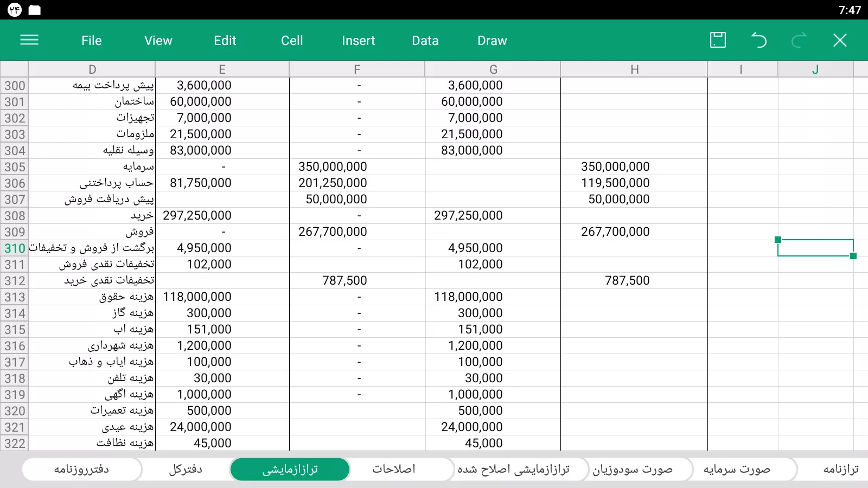Open the Cell menu
The height and width of the screenshot is (488, 868).
292,41
